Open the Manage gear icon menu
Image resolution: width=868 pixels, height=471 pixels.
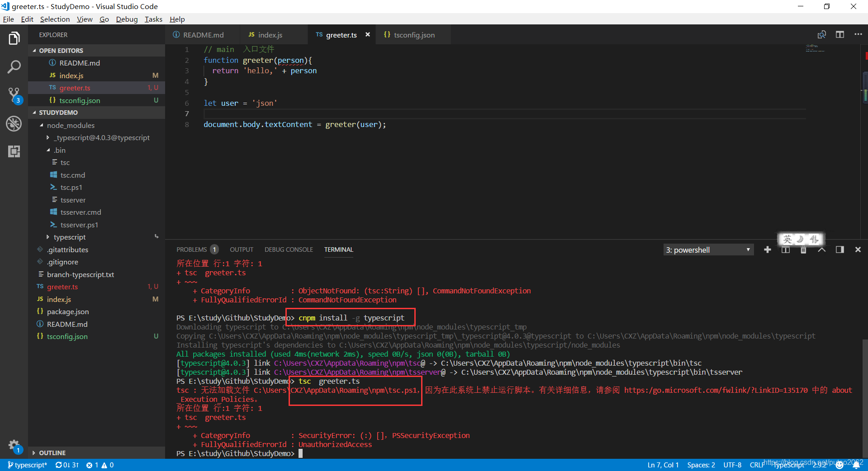click(14, 446)
